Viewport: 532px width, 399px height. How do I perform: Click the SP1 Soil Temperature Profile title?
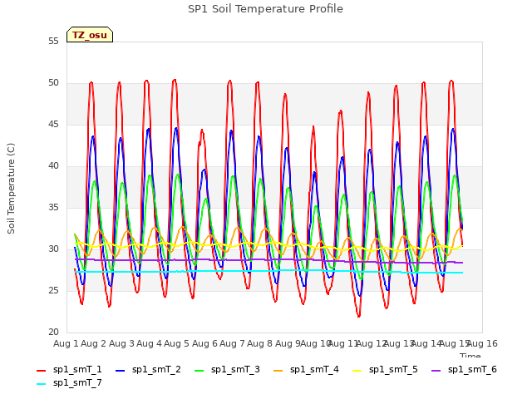[x=265, y=9]
